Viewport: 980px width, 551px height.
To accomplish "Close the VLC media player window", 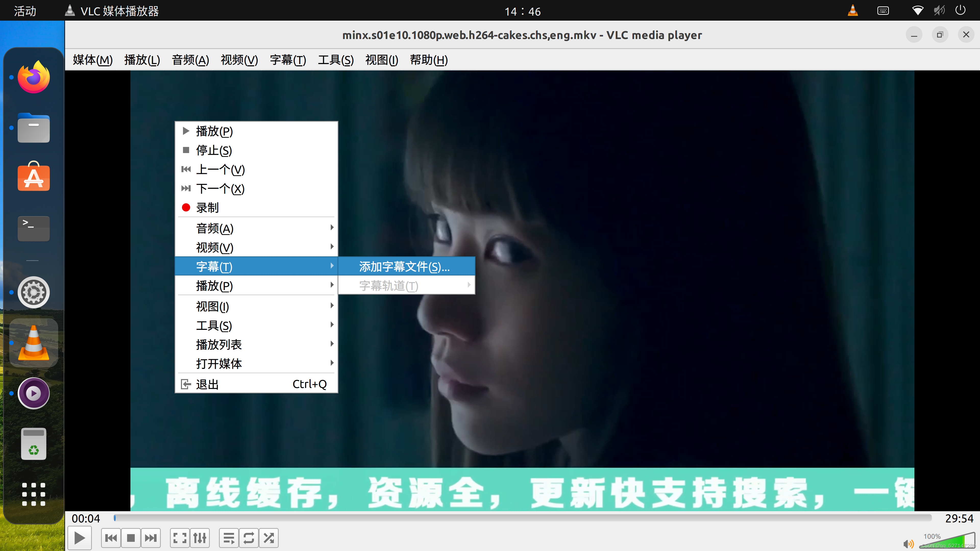I will (966, 35).
